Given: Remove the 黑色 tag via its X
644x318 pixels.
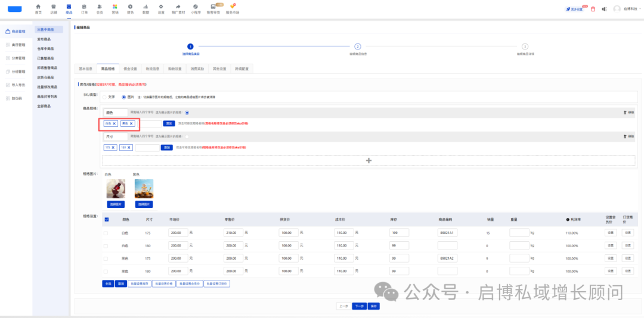Looking at the screenshot, I should tap(131, 123).
